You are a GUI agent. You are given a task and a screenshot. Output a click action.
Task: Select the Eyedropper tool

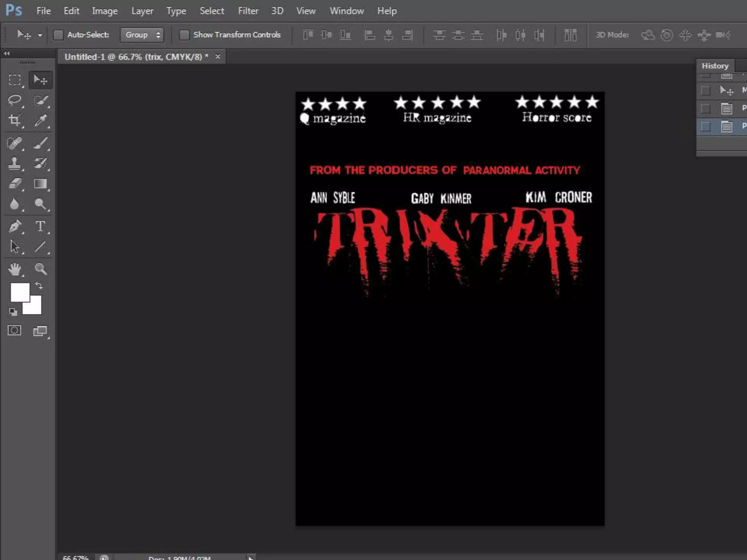[40, 120]
